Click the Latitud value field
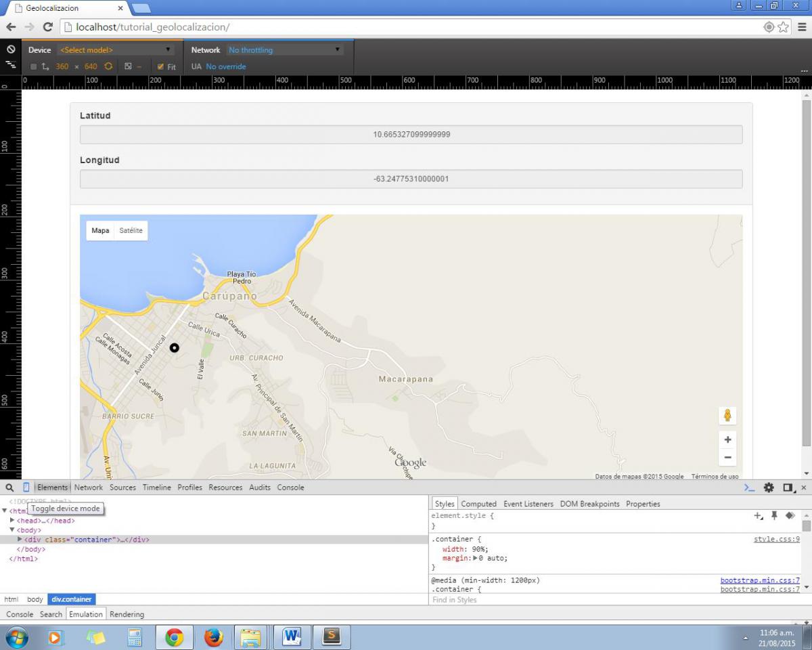This screenshot has height=650, width=812. [x=411, y=135]
